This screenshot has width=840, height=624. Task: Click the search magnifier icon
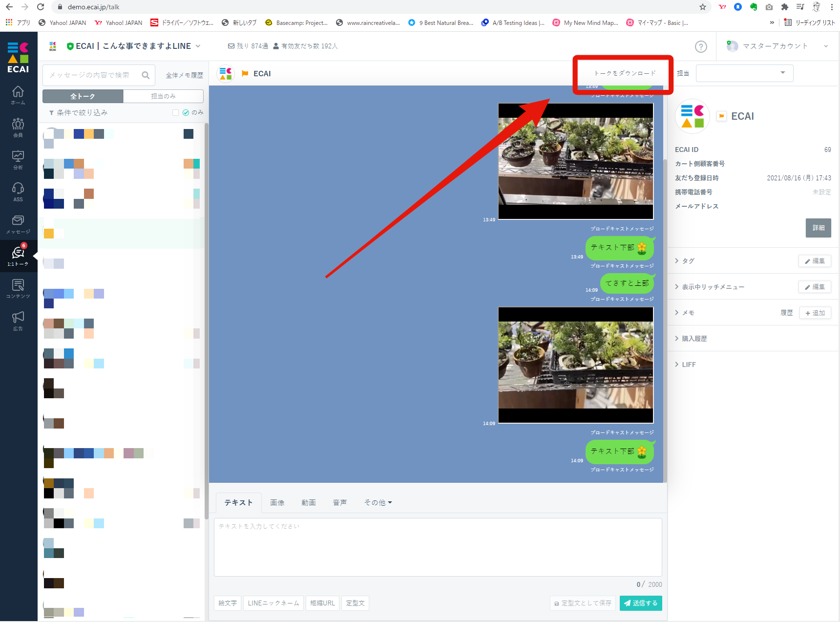click(146, 75)
